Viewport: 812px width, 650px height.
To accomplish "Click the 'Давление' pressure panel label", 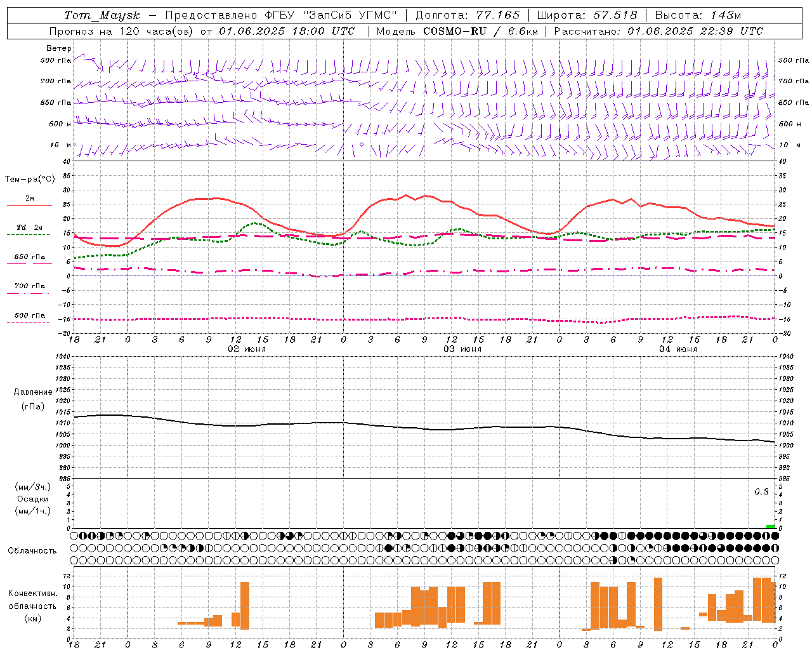I will click(x=33, y=392).
